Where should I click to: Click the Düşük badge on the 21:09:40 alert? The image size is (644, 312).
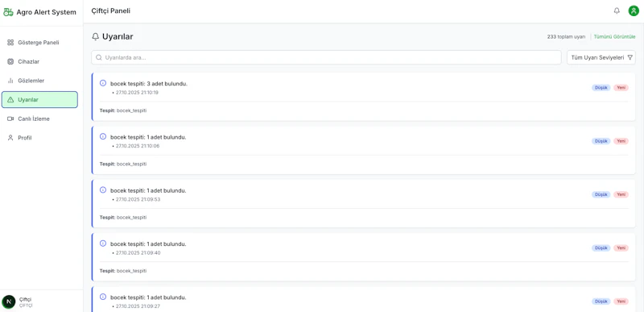coord(601,248)
